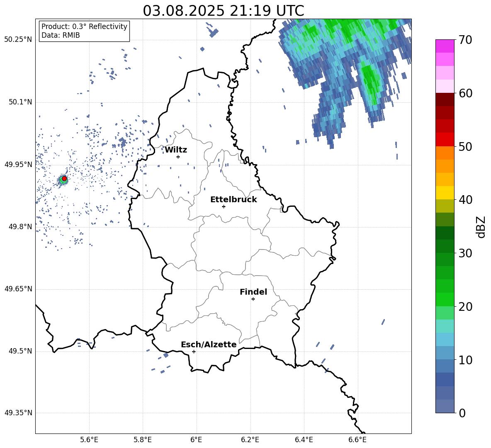Click the Ettelbruck city label
Screen dimensions: 491x448
click(x=233, y=200)
